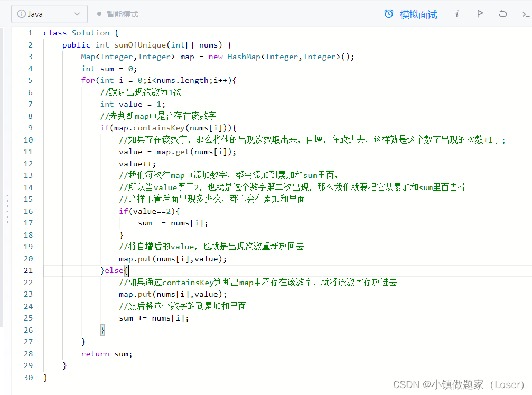Click the info "i" icon in toolbar
This screenshot has width=532, height=395.
tap(456, 14)
